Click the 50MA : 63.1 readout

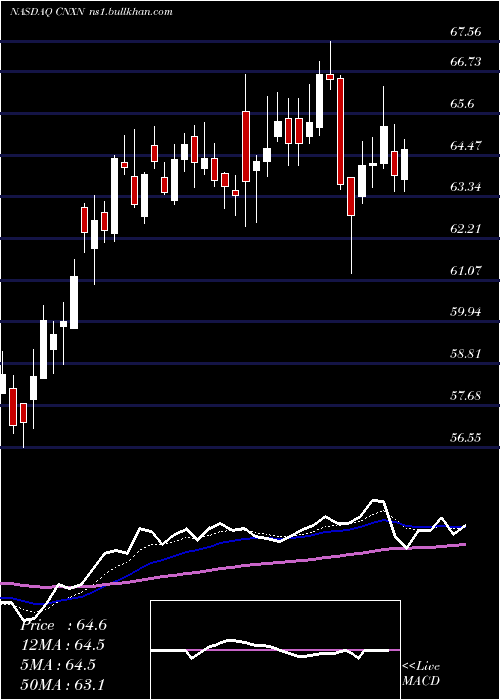63,684
